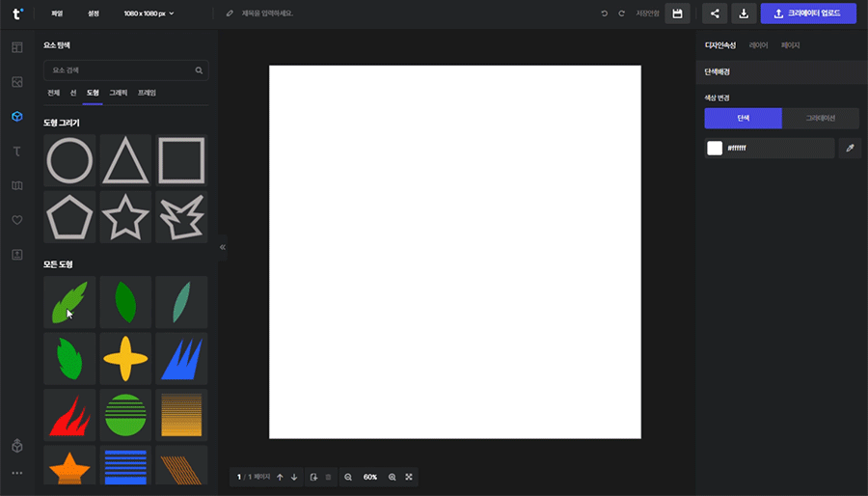
Task: Add a new page icon
Action: (314, 477)
